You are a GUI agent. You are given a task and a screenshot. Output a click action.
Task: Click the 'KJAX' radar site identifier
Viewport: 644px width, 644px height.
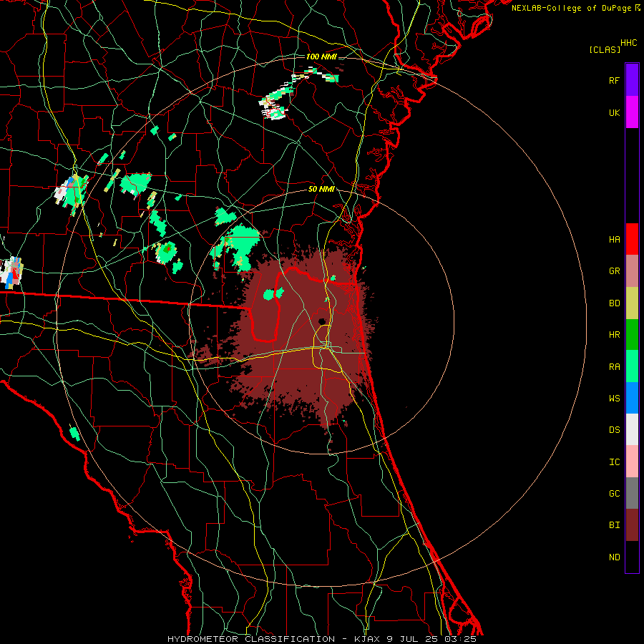click(367, 639)
